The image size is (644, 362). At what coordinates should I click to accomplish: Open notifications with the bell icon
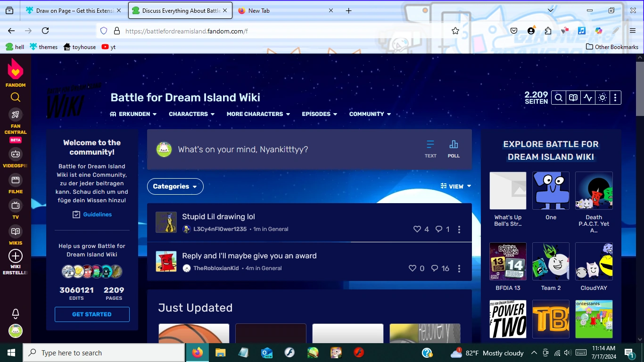click(x=16, y=314)
